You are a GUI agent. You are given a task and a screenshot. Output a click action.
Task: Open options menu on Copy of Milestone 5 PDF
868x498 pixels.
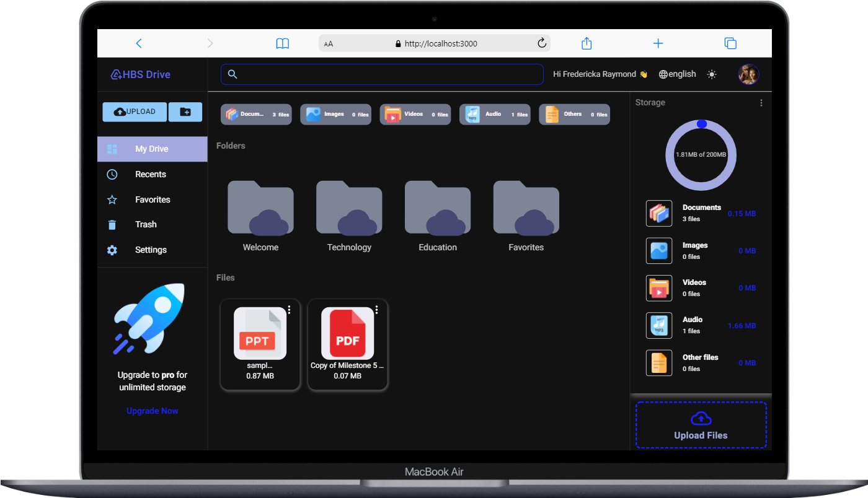(376, 310)
